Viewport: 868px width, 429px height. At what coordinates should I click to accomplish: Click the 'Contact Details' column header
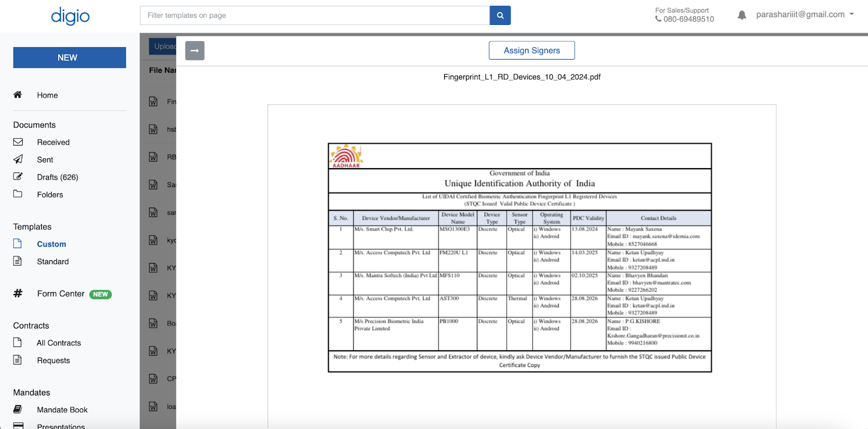[x=659, y=218]
